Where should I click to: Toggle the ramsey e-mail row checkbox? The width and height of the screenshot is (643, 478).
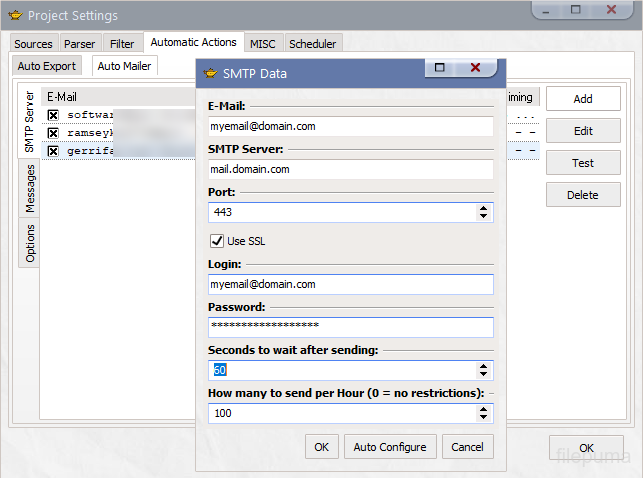[x=54, y=133]
